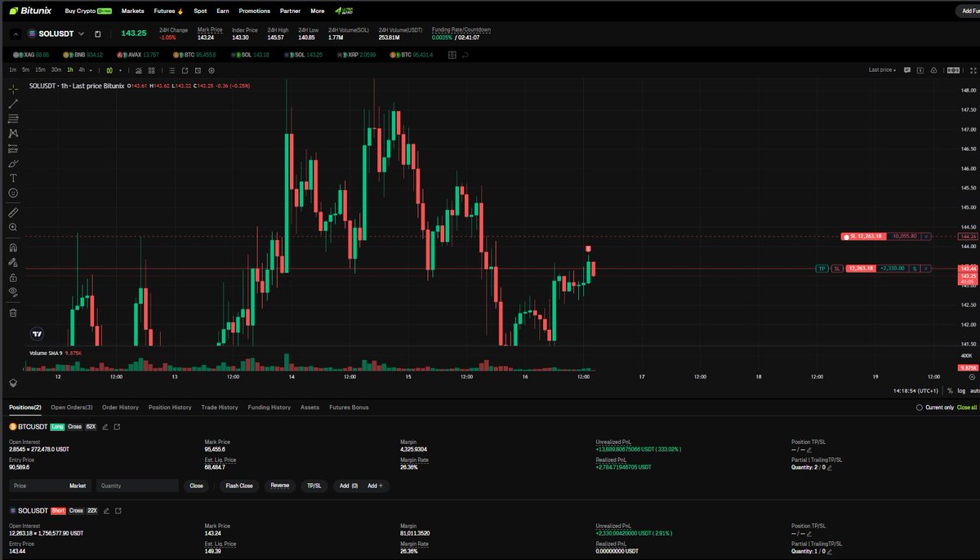This screenshot has width=980, height=560.
Task: Select the ruler Measure tool
Action: click(13, 212)
